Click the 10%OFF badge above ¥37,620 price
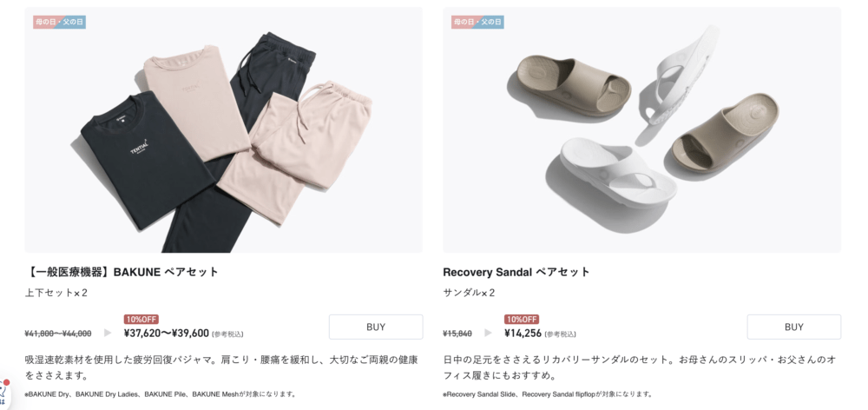Image resolution: width=868 pixels, height=410 pixels. [141, 319]
